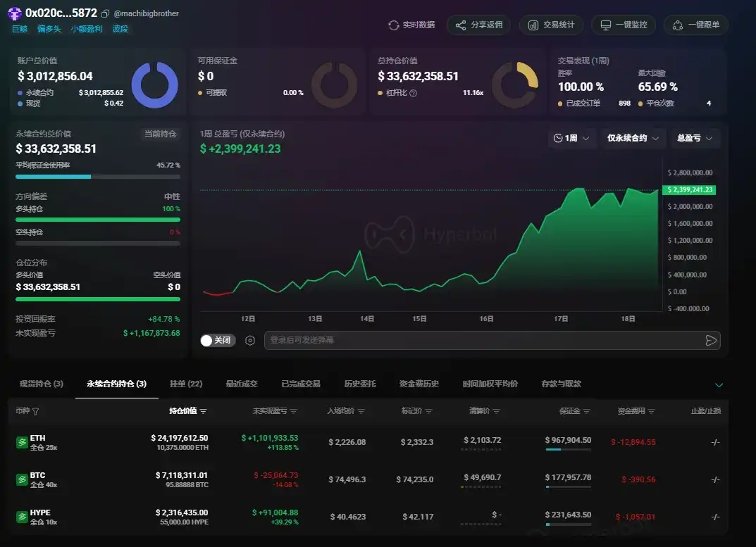Switch to the 资金费历史 tab
756x547 pixels.
tap(419, 384)
